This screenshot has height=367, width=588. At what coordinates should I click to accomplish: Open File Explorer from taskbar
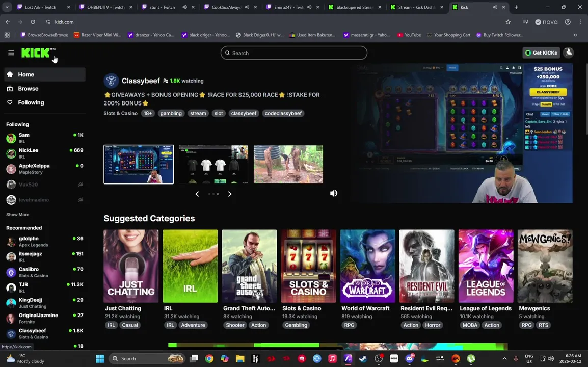[240, 359]
